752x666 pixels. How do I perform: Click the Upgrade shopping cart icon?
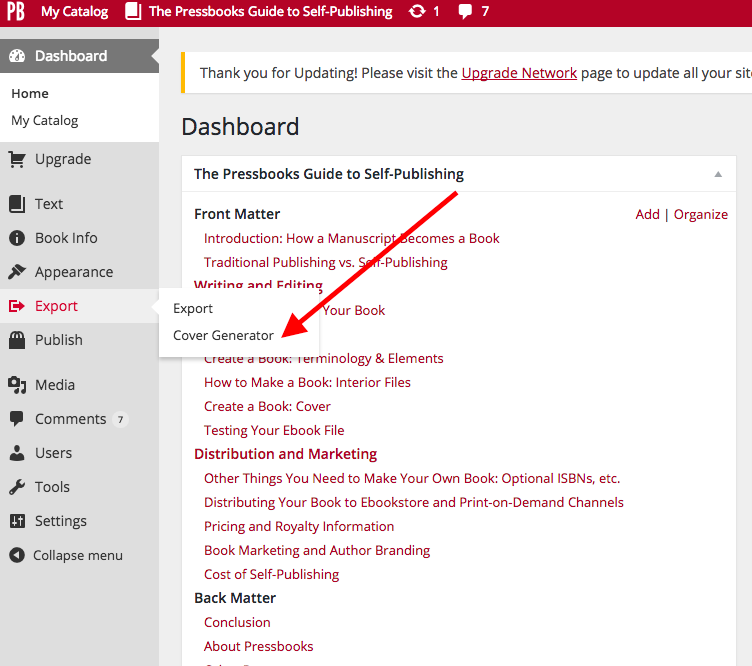coord(17,159)
